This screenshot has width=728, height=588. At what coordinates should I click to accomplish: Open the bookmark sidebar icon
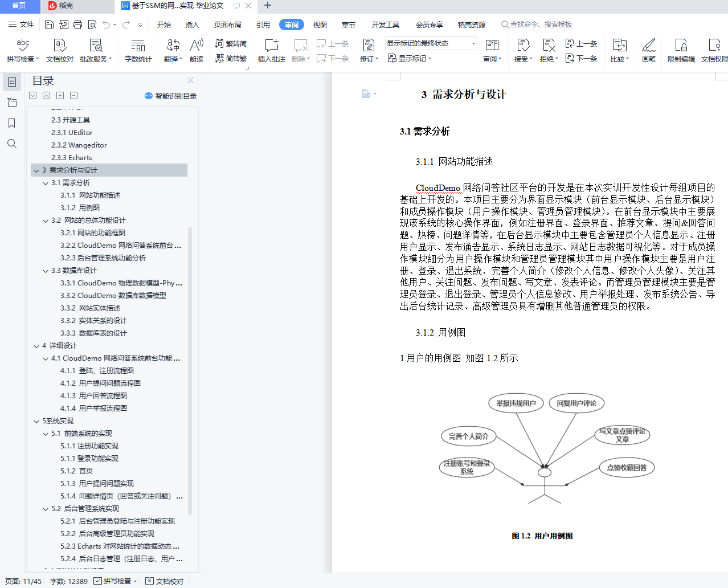click(12, 123)
